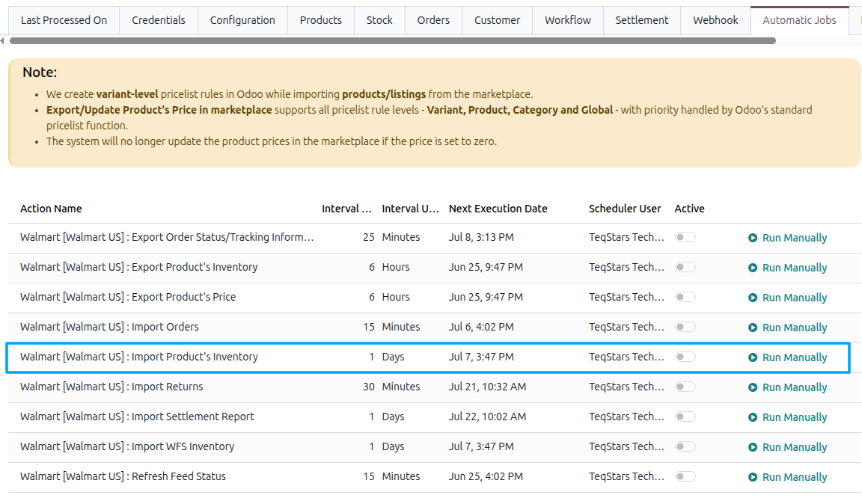Enable the Import Returns job toggle
862x504 pixels.
(x=685, y=387)
